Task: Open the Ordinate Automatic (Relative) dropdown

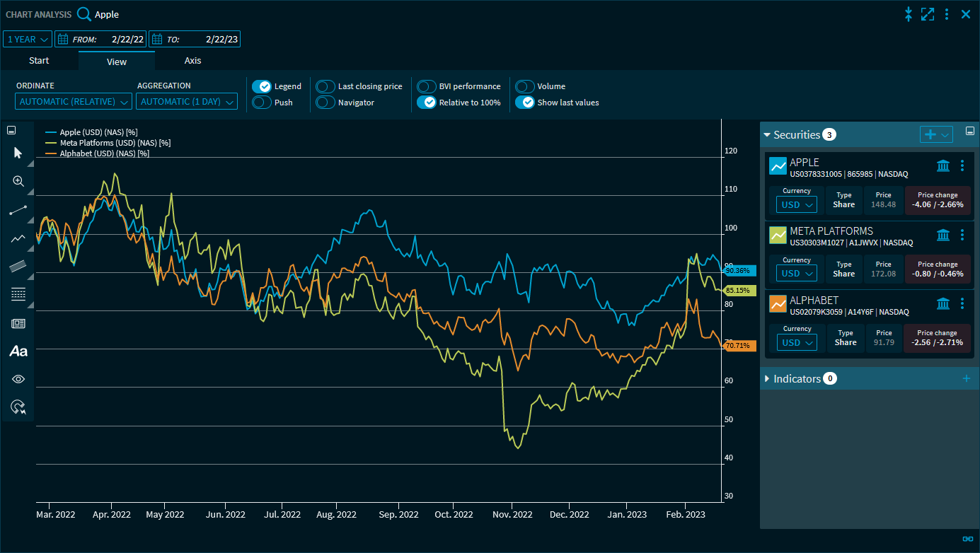Action: click(74, 102)
